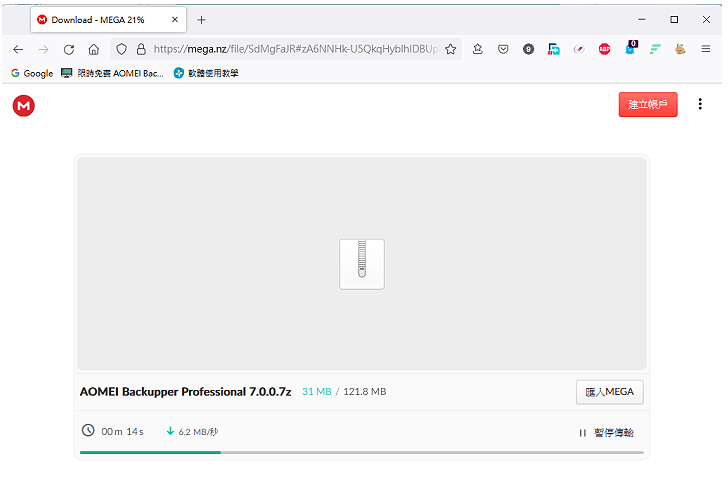The height and width of the screenshot is (485, 728).
Task: Bookmark this page with the star icon
Action: [x=450, y=49]
